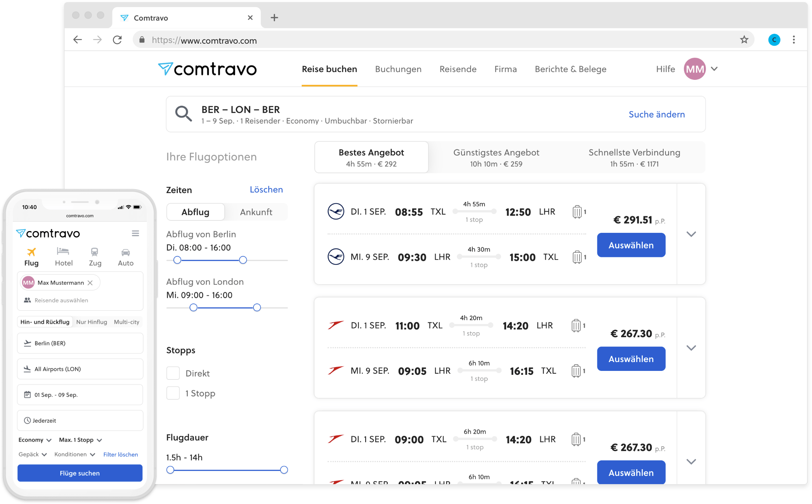Open the Economy class dropdown on mobile

35,440
